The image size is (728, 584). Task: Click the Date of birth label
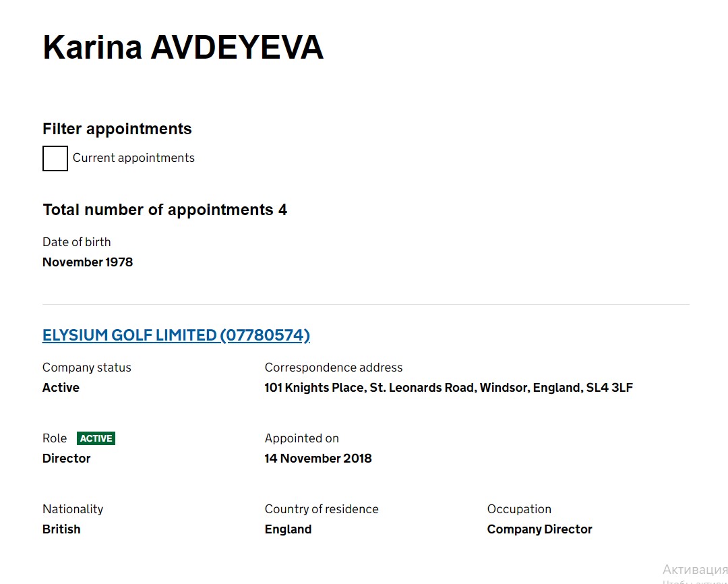[77, 242]
